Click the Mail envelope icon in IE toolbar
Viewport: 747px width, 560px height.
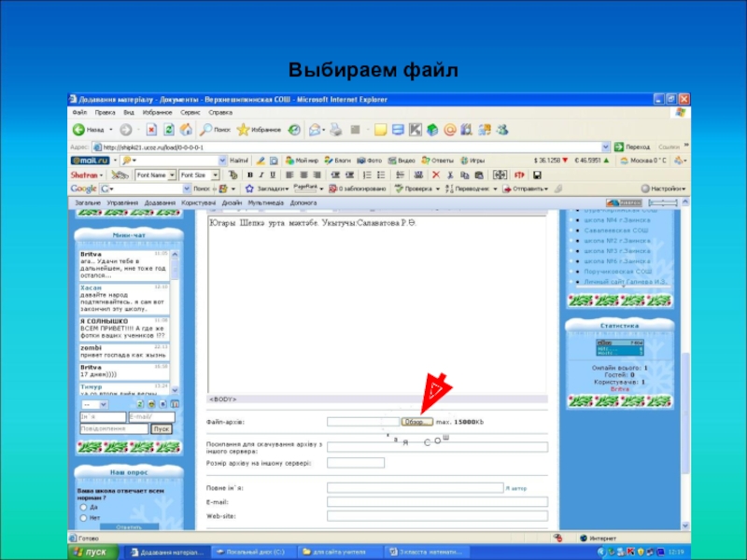pyautogui.click(x=315, y=130)
